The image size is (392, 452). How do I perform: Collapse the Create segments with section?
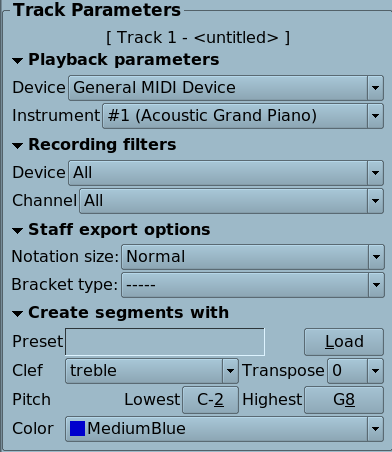click(x=17, y=313)
